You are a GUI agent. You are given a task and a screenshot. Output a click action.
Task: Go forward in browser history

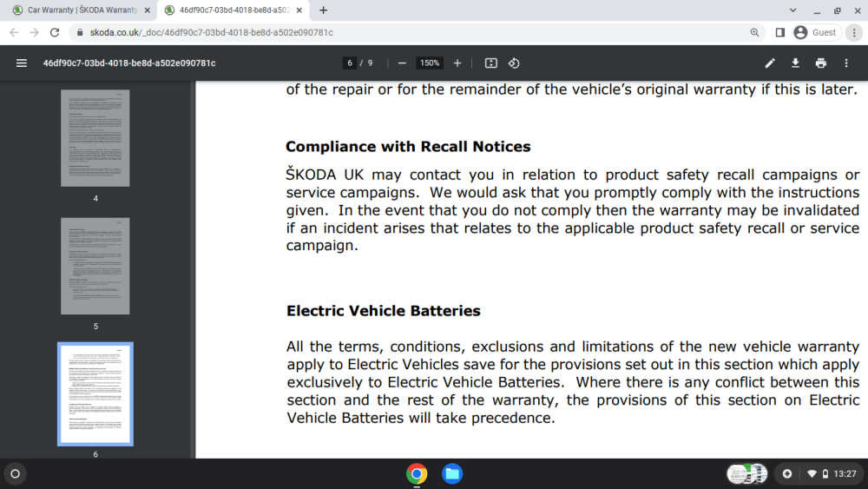35,33
